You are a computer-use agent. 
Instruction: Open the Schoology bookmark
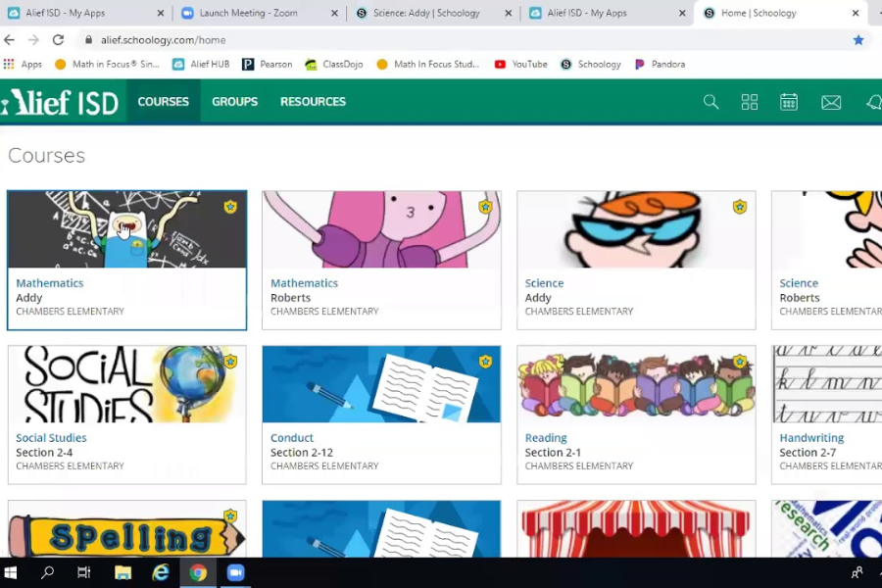tap(591, 64)
